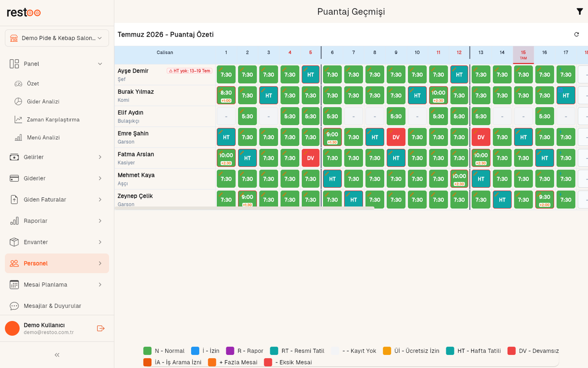Expand the Giden Faturalar chevron
588x368 pixels.
click(x=100, y=200)
